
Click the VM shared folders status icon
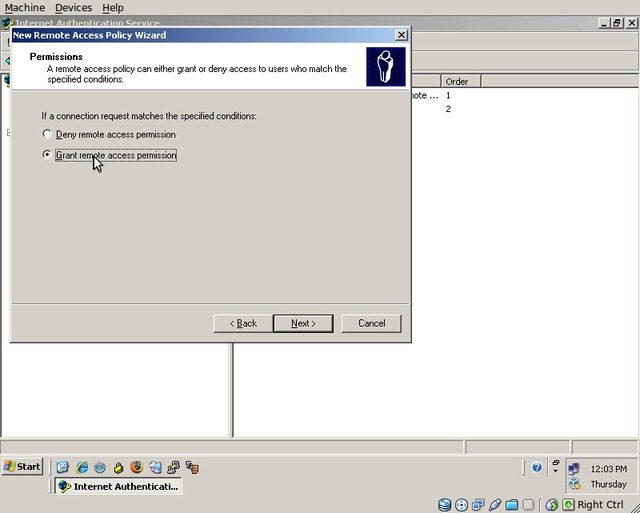click(x=512, y=505)
